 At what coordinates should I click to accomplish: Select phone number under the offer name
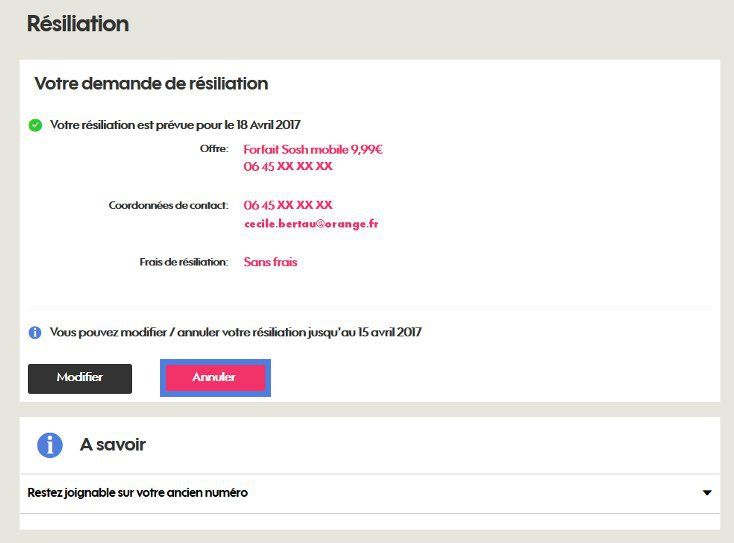pyautogui.click(x=288, y=167)
